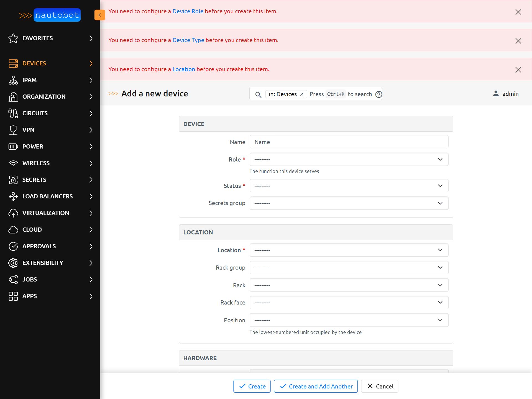Close the Location configuration alert
This screenshot has height=399, width=532.
[x=518, y=70]
